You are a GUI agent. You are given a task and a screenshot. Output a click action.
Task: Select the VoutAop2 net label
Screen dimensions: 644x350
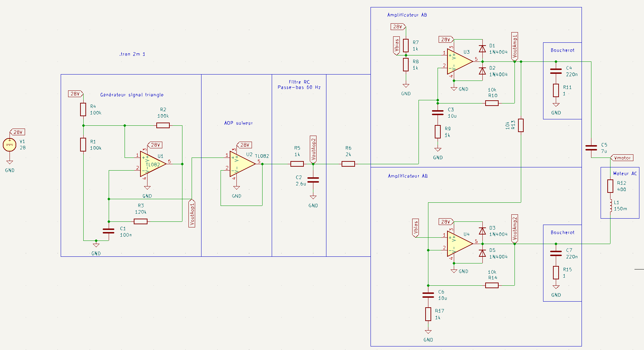(x=313, y=149)
